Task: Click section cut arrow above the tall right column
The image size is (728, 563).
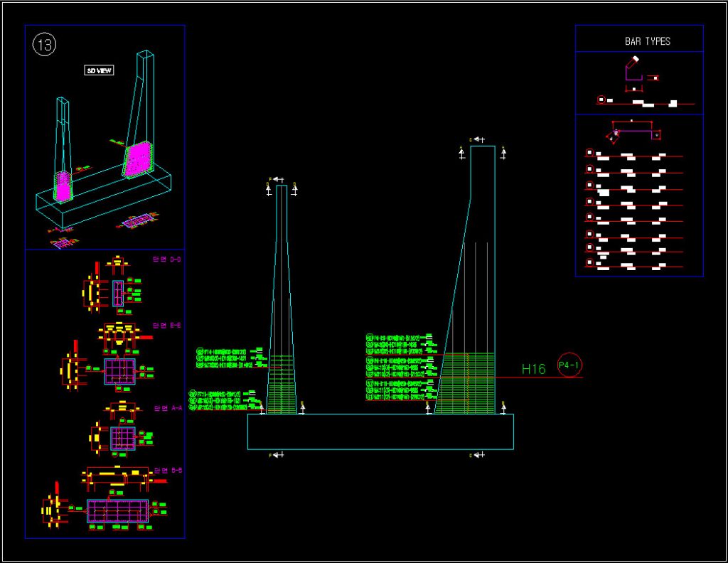Action: (x=478, y=139)
